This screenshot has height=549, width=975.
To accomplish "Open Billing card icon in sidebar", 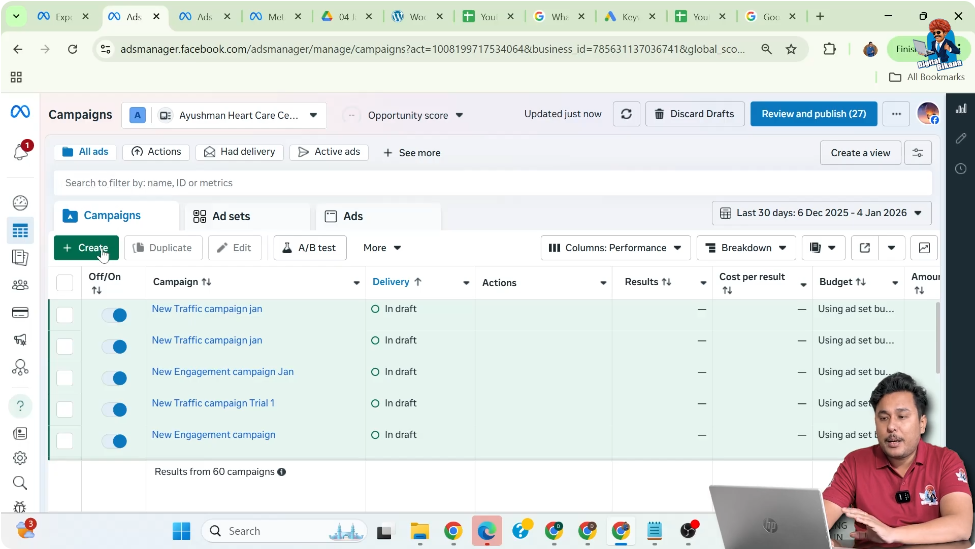I will [x=20, y=312].
